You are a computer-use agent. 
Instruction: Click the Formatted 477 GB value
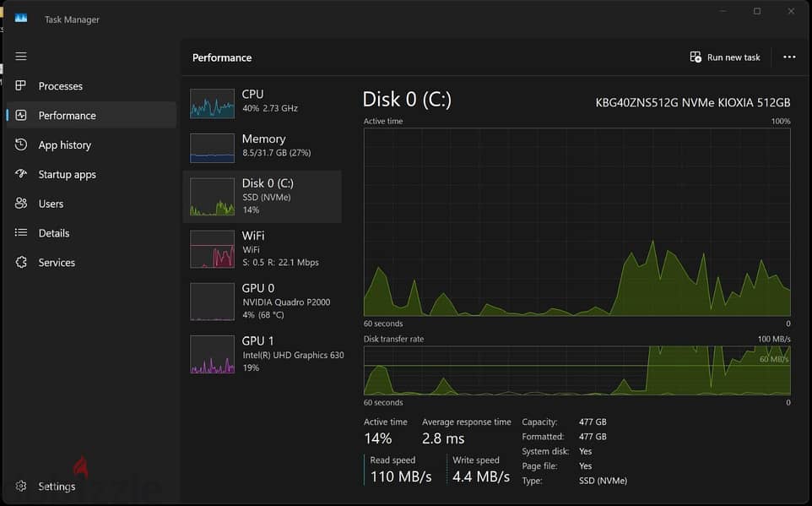pos(593,437)
